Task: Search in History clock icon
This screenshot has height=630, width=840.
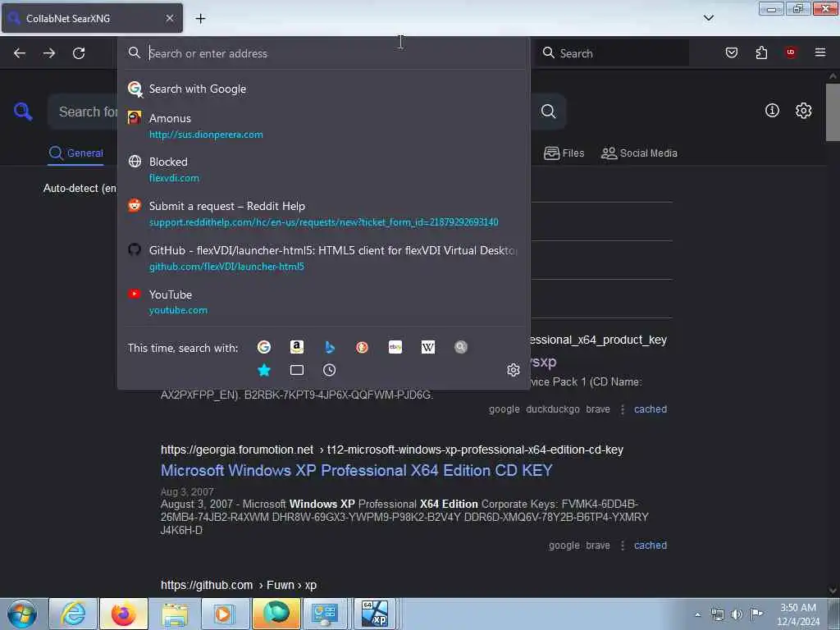Action: tap(330, 370)
